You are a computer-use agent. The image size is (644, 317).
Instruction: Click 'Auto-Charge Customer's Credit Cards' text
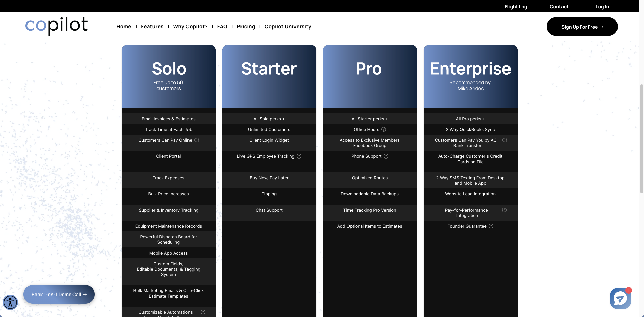pos(471,159)
